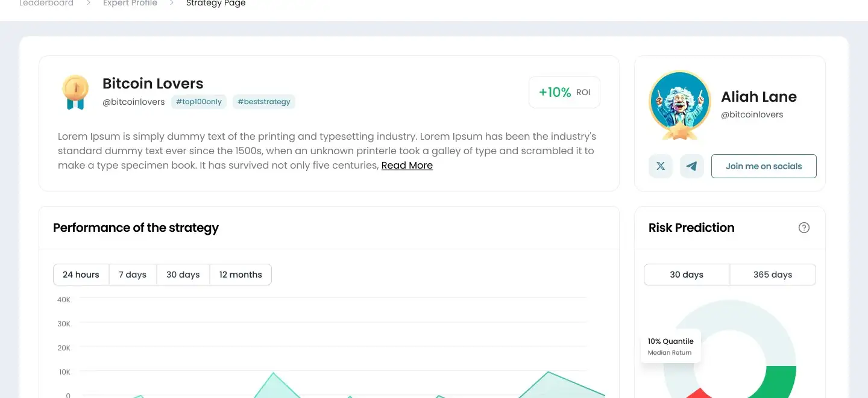Viewport: 868px width, 398px height.
Task: Open the Telegram social icon
Action: [692, 166]
